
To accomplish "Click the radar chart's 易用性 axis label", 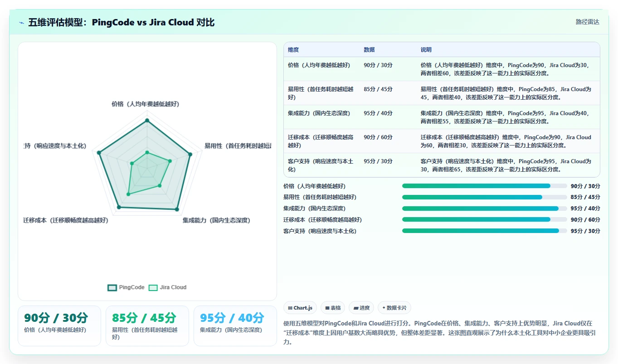I will pyautogui.click(x=238, y=146).
